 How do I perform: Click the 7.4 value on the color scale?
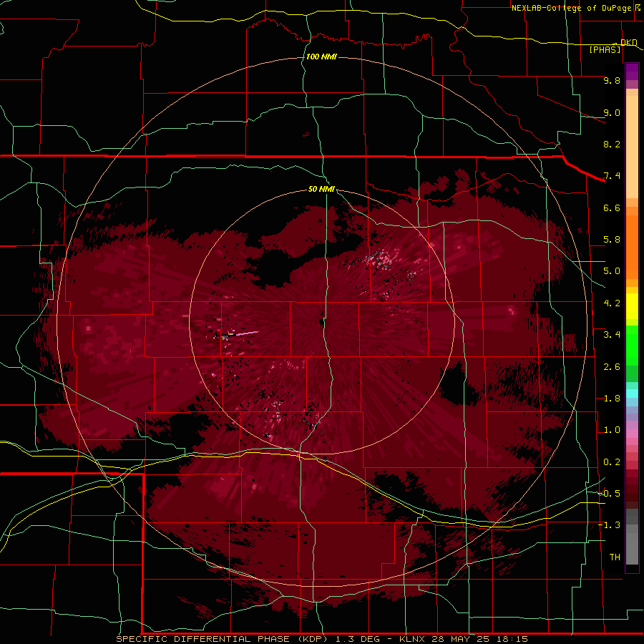pos(612,176)
